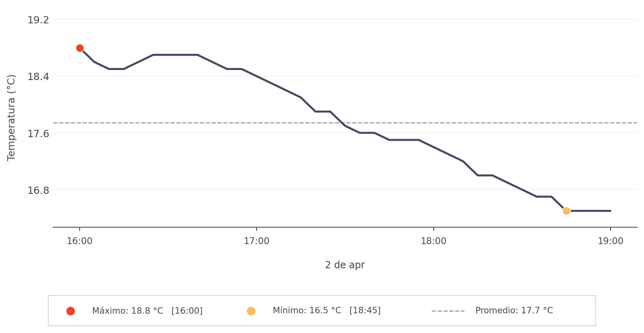Viewport: 644px width, 333px height.
Task: Select the Mínimo 16.5 °C legend label
Action: pyautogui.click(x=326, y=310)
